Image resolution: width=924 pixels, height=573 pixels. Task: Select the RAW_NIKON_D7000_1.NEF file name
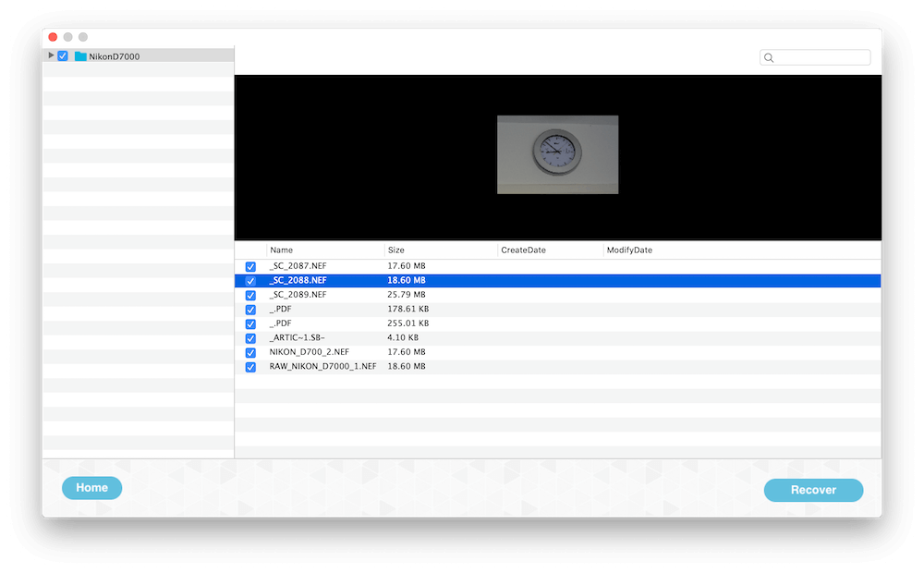322,366
